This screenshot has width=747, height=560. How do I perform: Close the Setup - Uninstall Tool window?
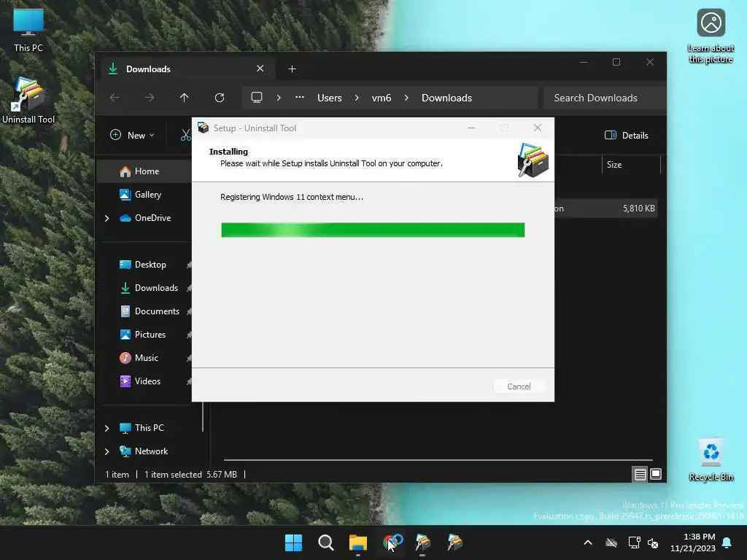(x=538, y=128)
